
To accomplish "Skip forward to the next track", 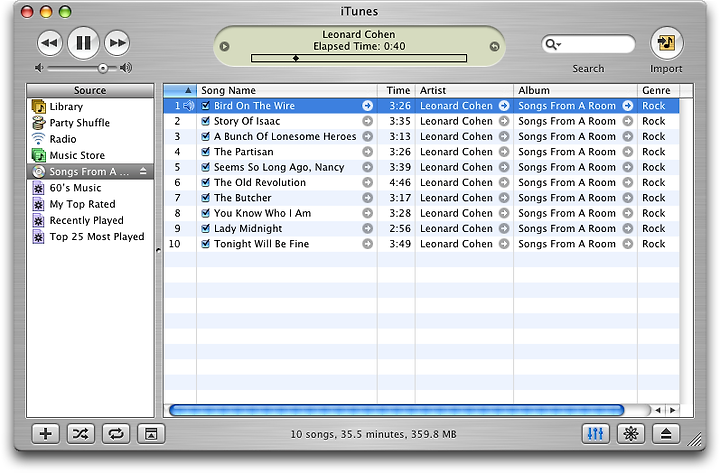I will pos(117,43).
